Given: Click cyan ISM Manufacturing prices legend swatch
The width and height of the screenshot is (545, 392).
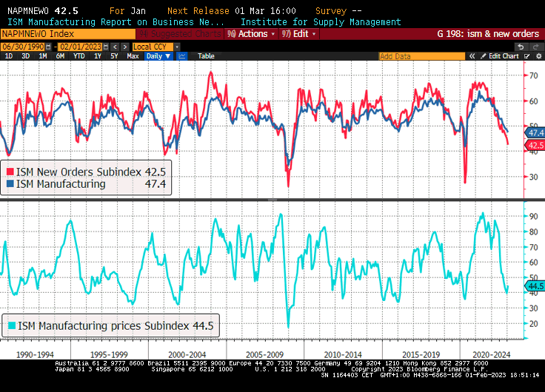Looking at the screenshot, I should pos(12,325).
